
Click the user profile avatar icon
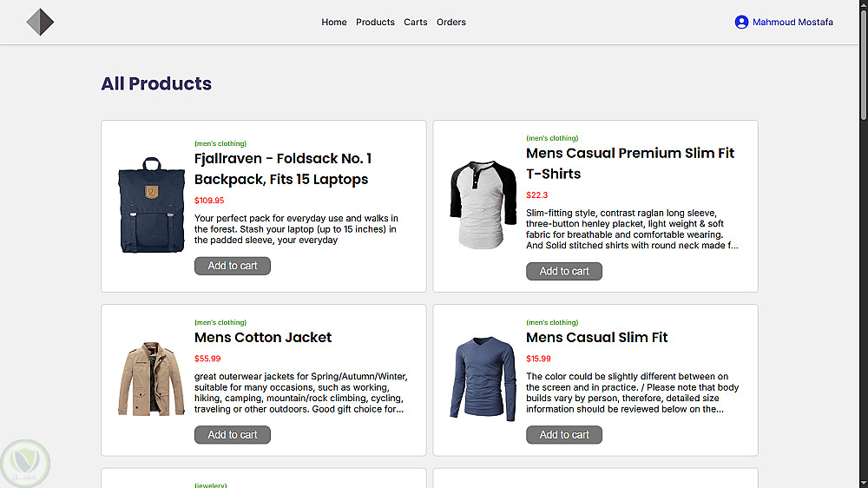click(x=741, y=23)
